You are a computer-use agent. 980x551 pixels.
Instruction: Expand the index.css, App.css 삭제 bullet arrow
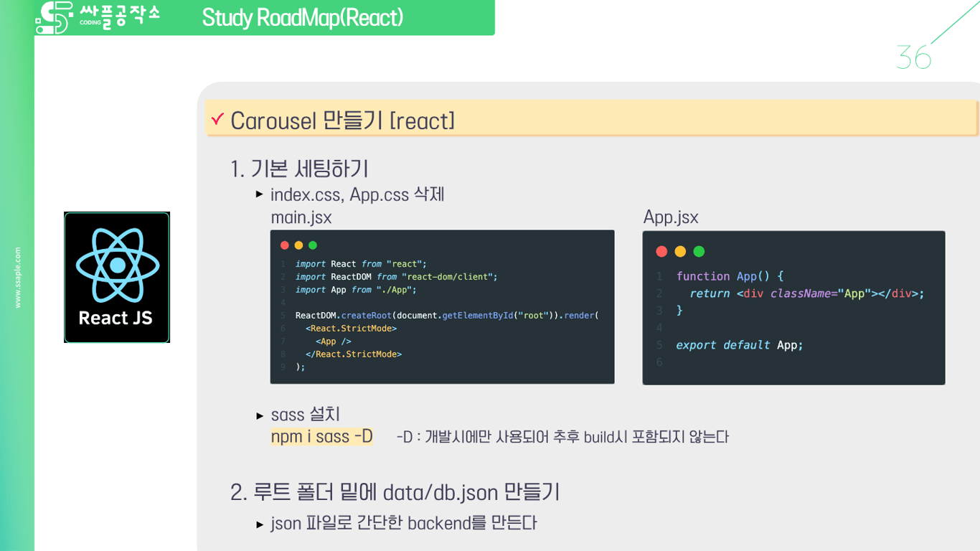click(x=260, y=194)
